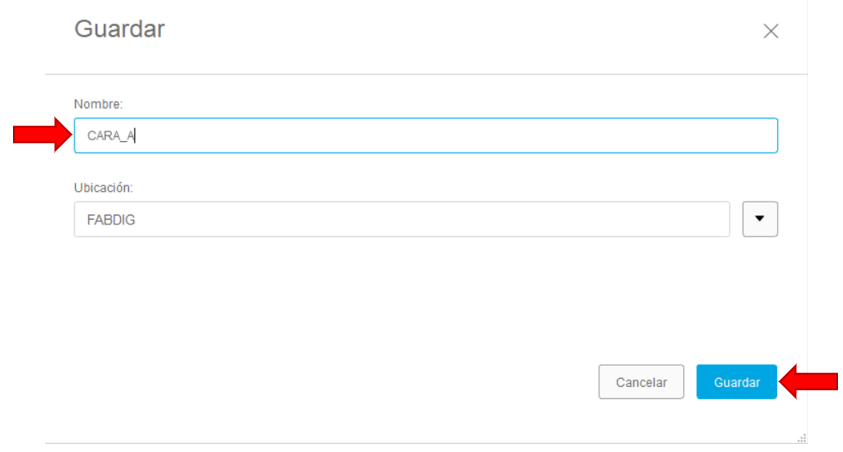843x452 pixels.
Task: Select the FABDIG location text
Action: point(111,220)
